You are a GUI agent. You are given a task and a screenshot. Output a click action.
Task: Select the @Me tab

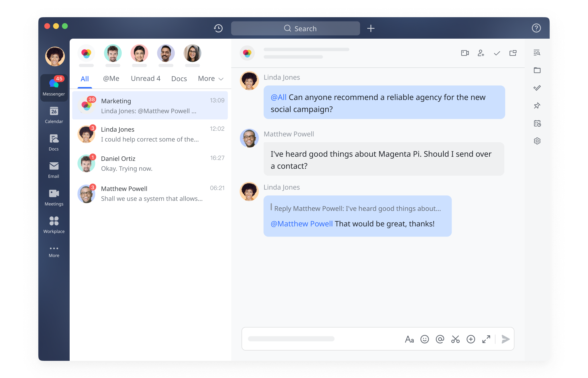click(x=111, y=79)
